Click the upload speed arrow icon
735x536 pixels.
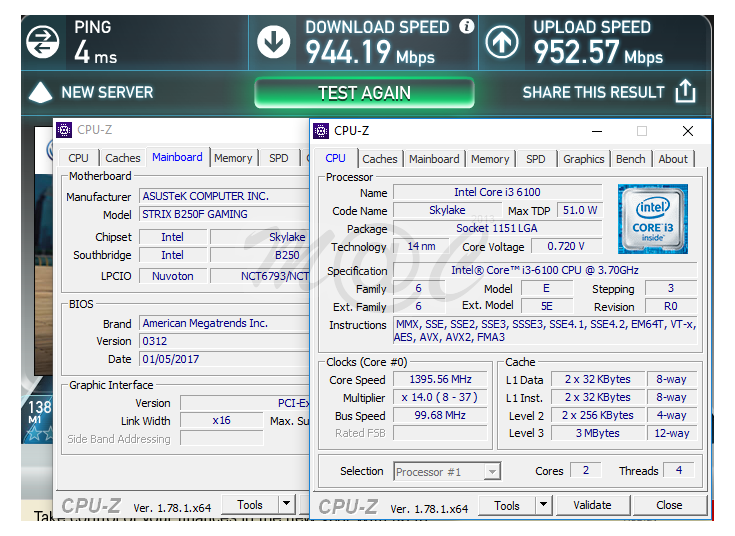point(502,42)
